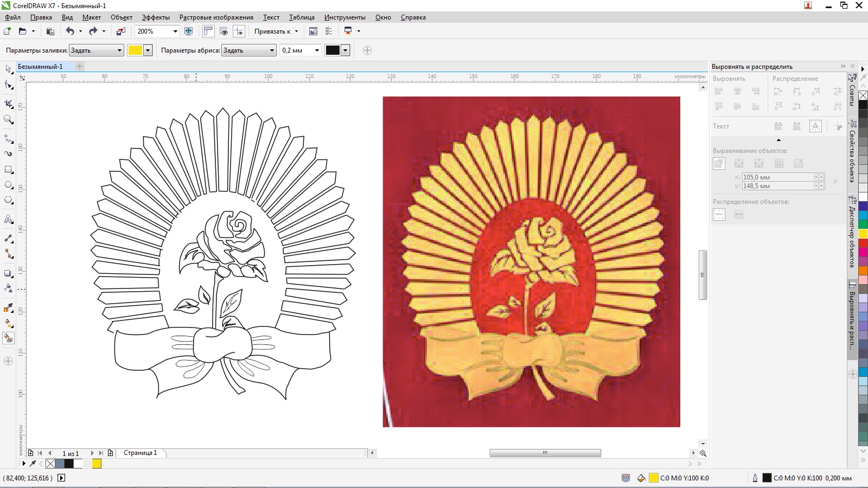
Task: Toggle align to active objects option
Action: point(719,163)
